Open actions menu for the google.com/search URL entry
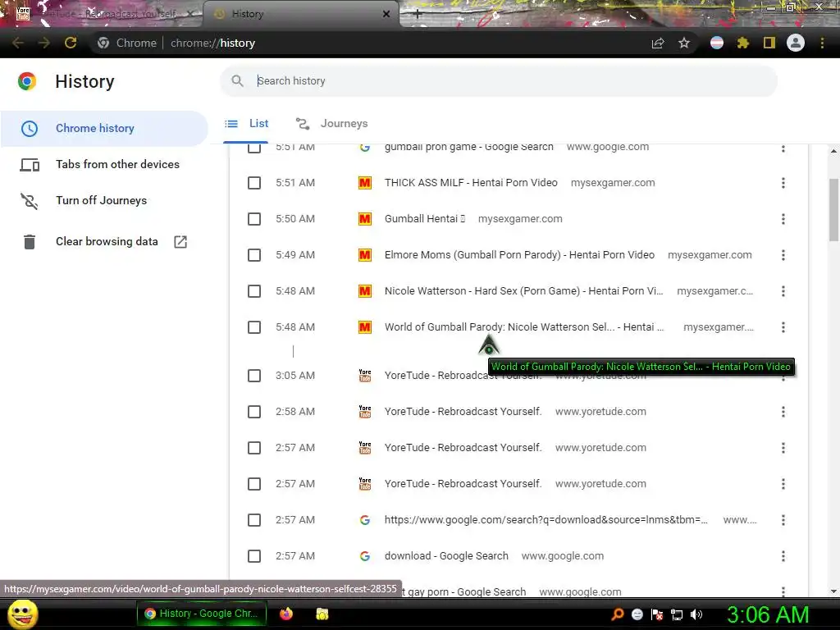Image resolution: width=840 pixels, height=630 pixels. 783,520
